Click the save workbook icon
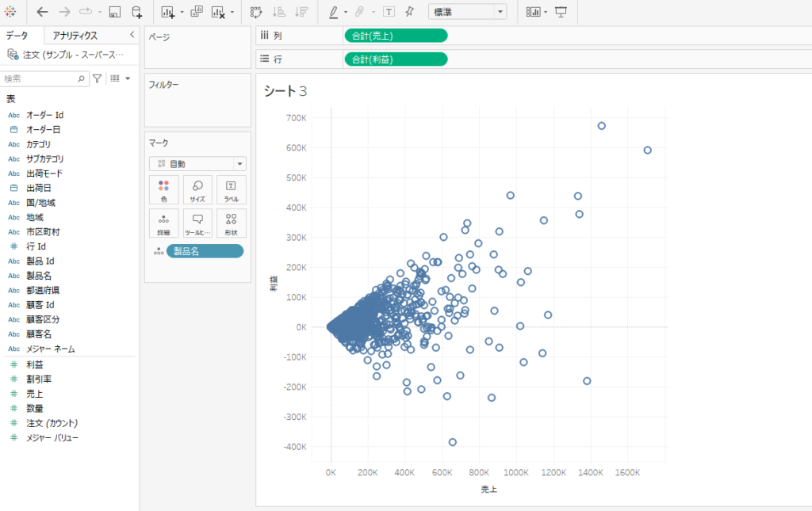This screenshot has height=511, width=812. tap(114, 12)
